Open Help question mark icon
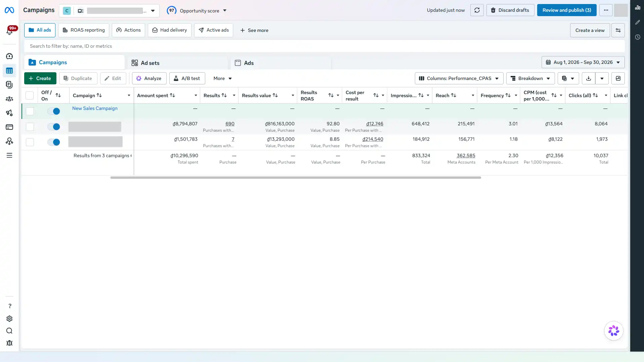 9,306
